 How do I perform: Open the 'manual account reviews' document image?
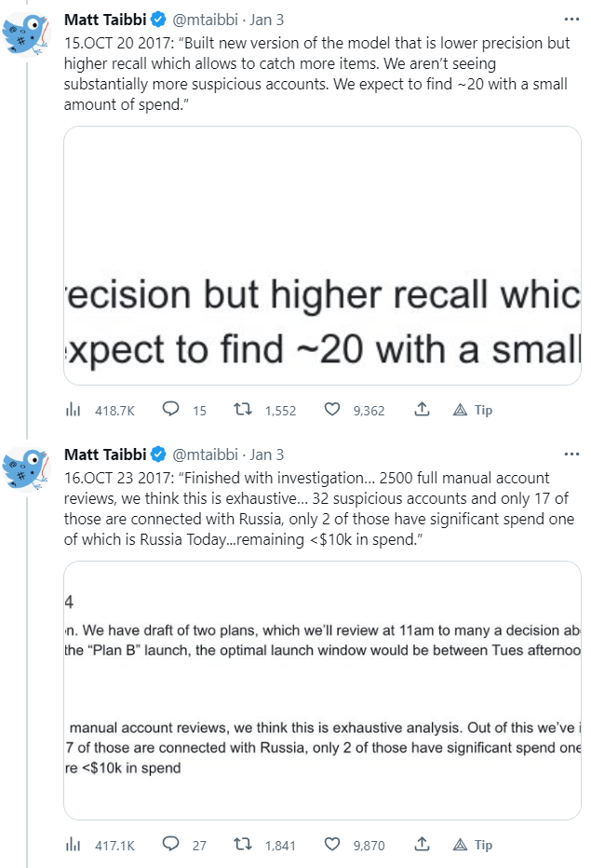pos(322,690)
